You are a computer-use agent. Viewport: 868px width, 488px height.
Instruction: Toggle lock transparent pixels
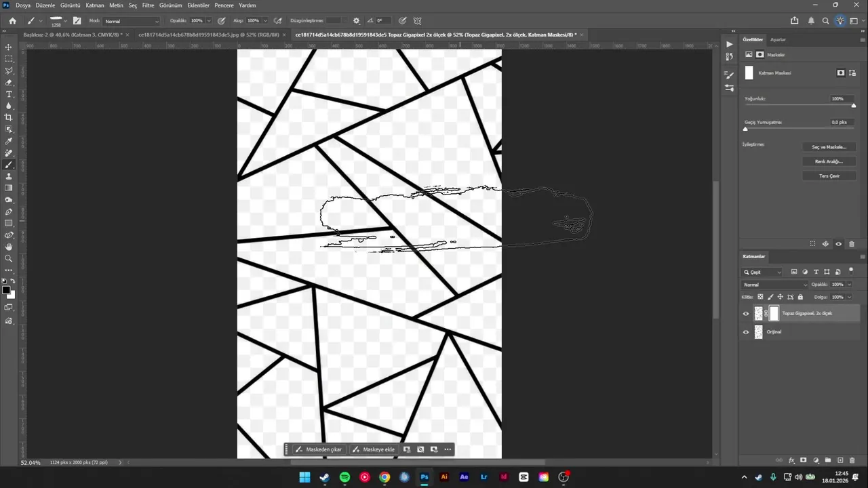pos(760,297)
